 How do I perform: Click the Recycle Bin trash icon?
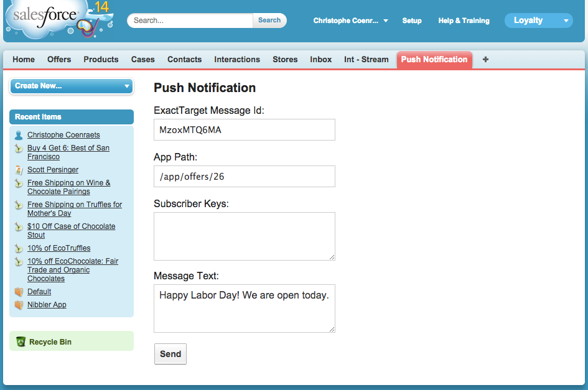[x=21, y=341]
